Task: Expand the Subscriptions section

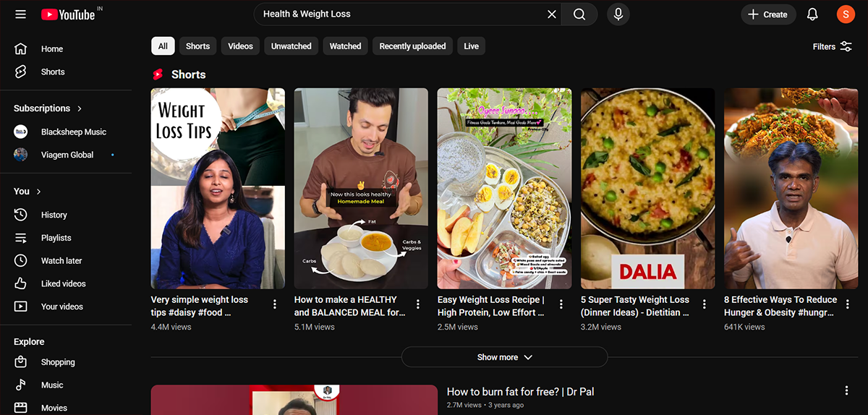Action: click(x=48, y=108)
